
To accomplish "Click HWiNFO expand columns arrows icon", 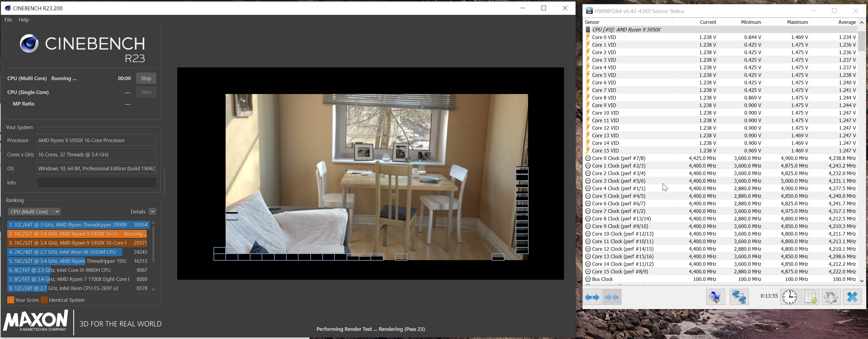I will click(x=592, y=297).
